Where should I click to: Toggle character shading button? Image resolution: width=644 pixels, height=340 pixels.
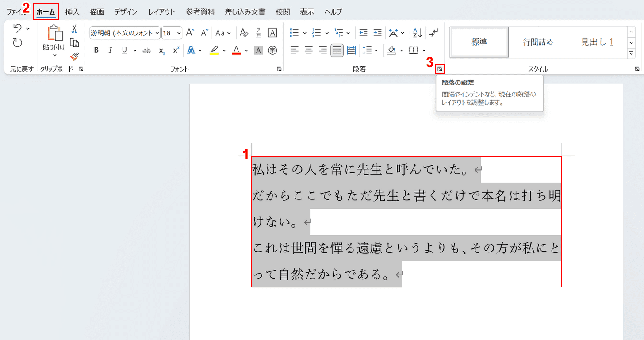258,50
